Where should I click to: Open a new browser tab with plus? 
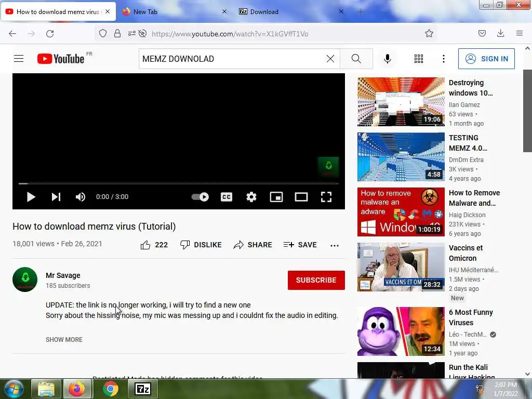click(361, 11)
